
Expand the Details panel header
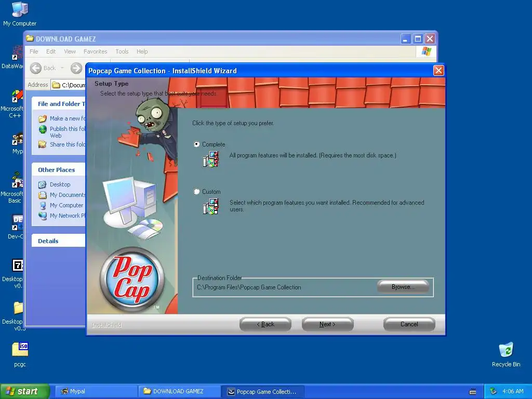(59, 241)
